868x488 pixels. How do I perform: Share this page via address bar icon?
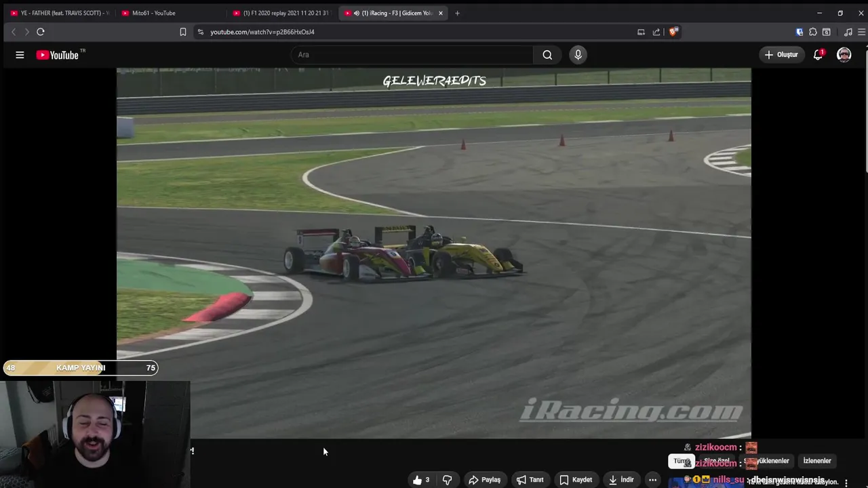click(x=656, y=32)
